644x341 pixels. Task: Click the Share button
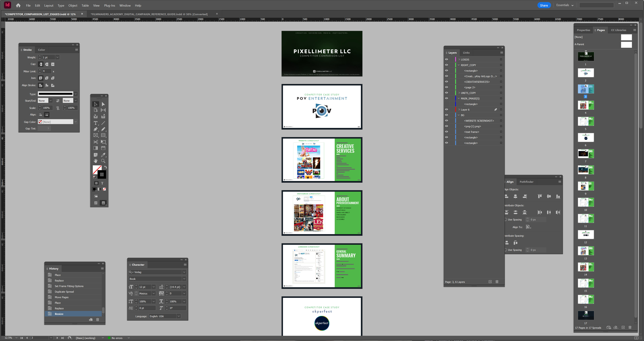point(544,5)
